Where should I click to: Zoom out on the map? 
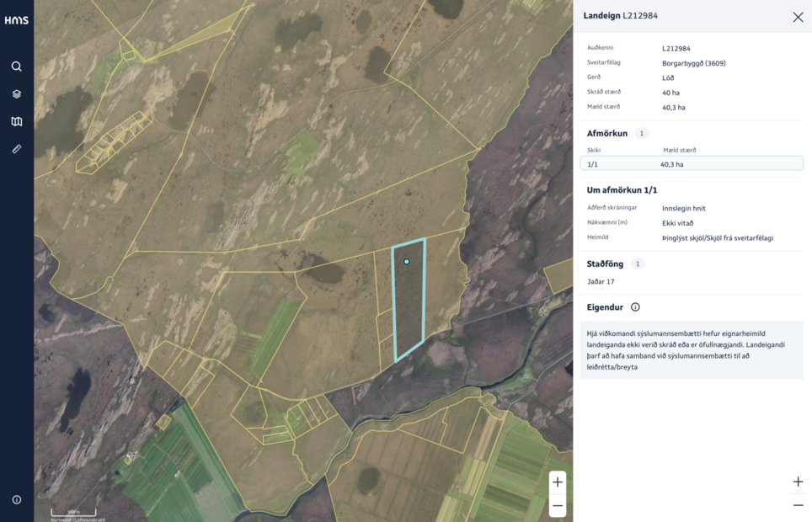[x=558, y=505]
